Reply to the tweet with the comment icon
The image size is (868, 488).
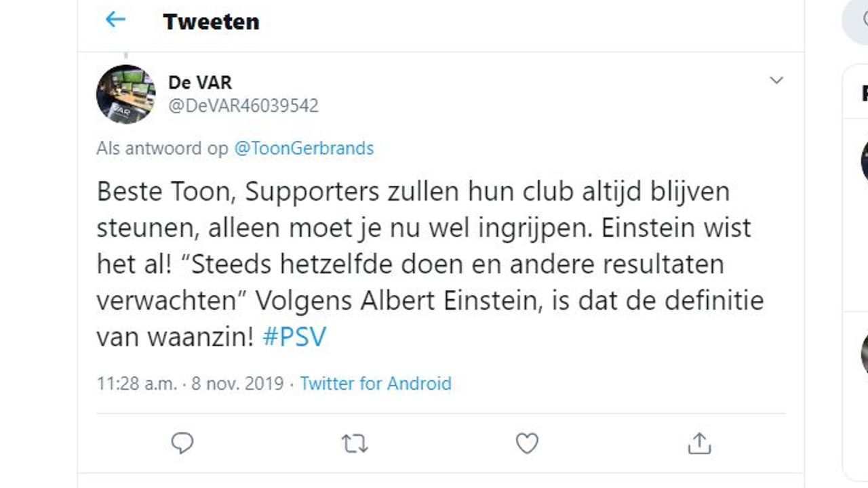pyautogui.click(x=182, y=443)
